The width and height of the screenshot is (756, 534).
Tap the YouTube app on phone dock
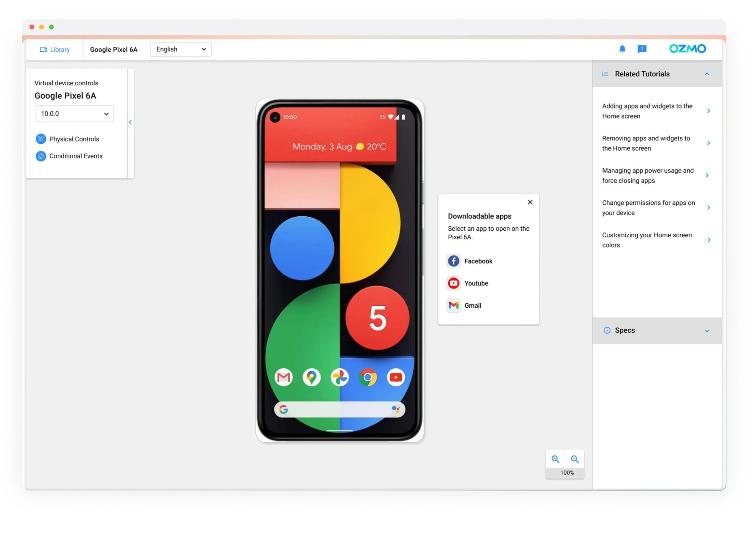pos(396,377)
